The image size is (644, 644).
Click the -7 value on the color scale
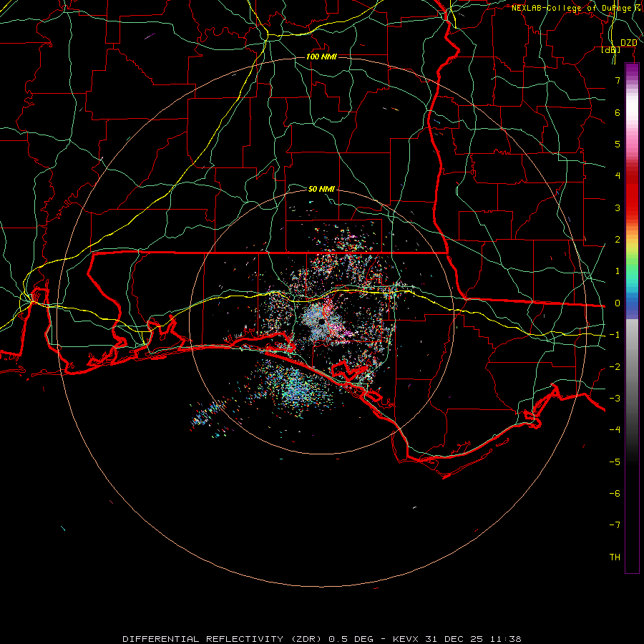615,525
